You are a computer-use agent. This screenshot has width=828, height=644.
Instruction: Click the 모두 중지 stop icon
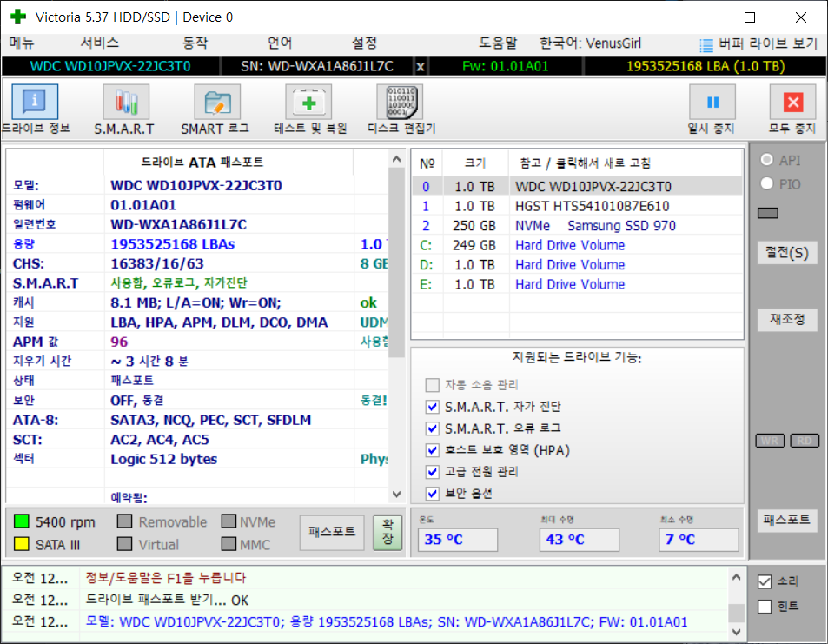(x=793, y=102)
